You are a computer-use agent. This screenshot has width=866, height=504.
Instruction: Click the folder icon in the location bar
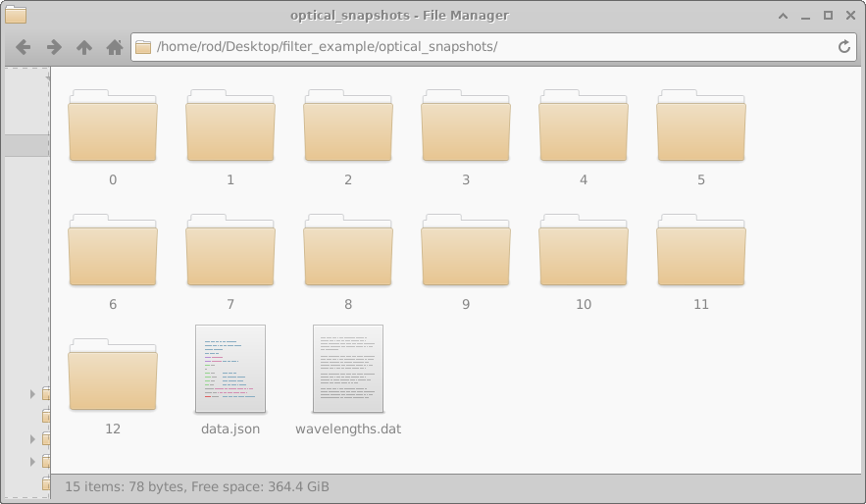(x=143, y=47)
